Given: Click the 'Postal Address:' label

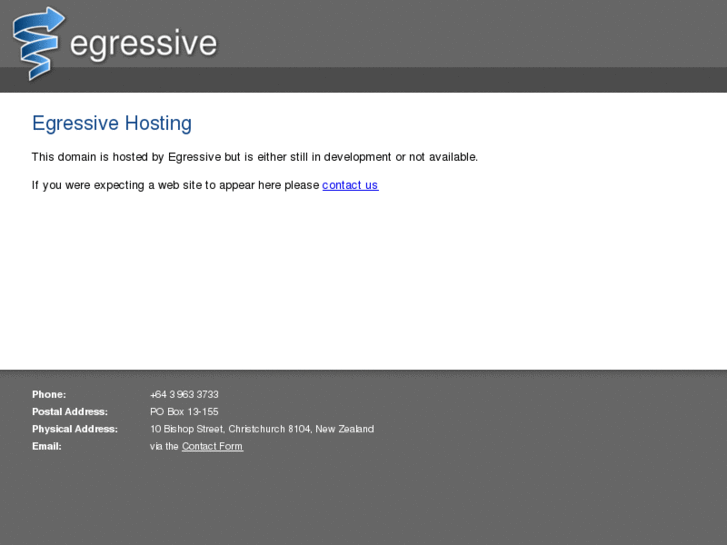Looking at the screenshot, I should [70, 411].
